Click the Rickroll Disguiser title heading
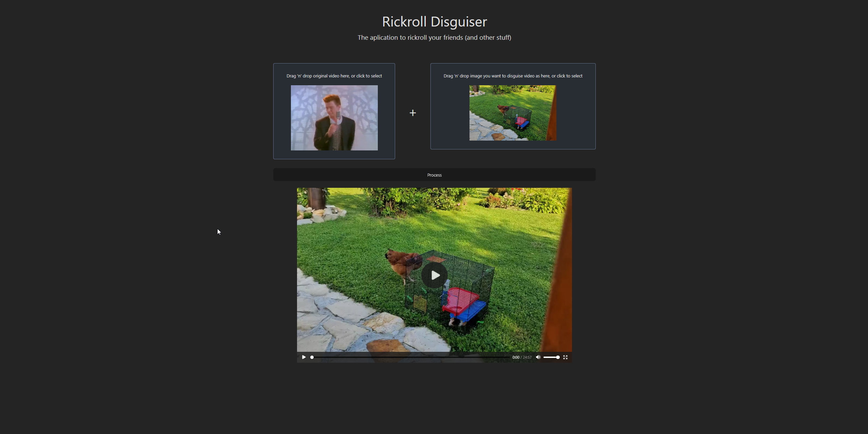This screenshot has height=434, width=868. [x=434, y=22]
